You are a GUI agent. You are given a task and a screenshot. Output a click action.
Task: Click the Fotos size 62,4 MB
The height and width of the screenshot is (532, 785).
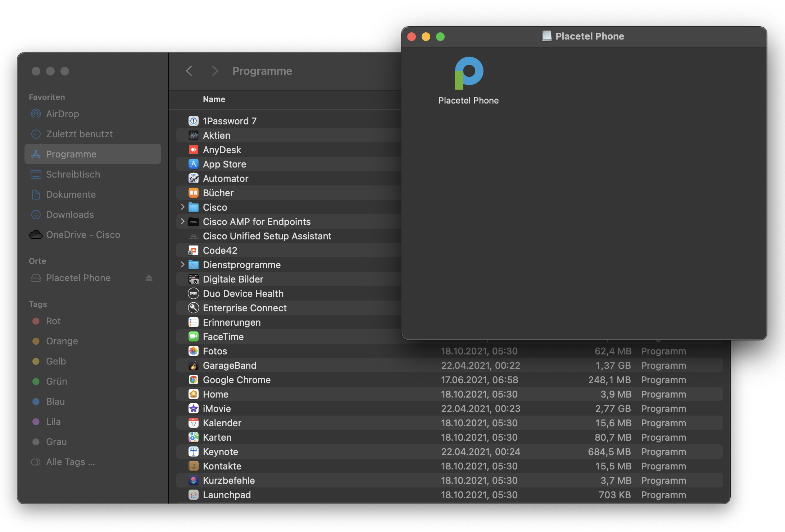point(613,351)
